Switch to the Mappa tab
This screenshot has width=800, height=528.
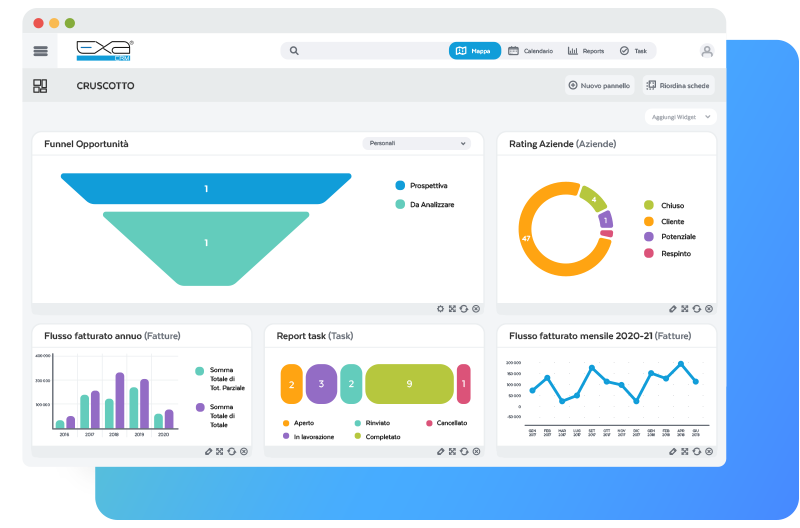click(475, 51)
